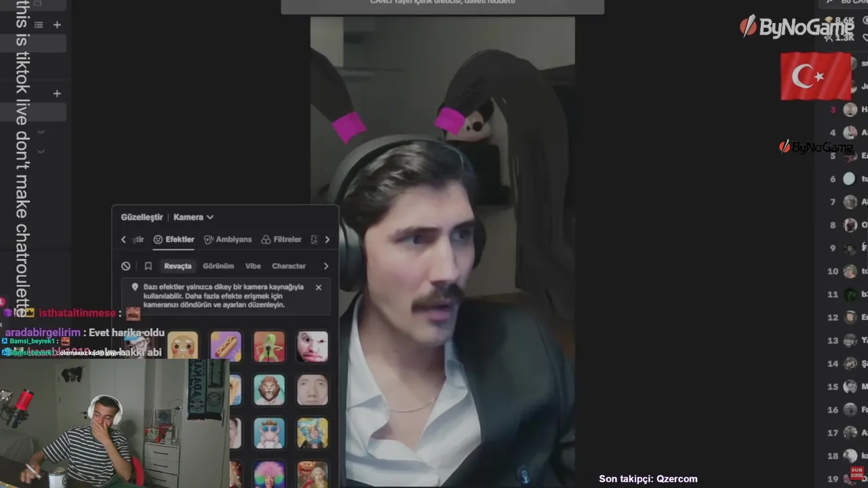This screenshot has width=868, height=488.
Task: Pick the flat blank face effect
Action: click(x=313, y=390)
